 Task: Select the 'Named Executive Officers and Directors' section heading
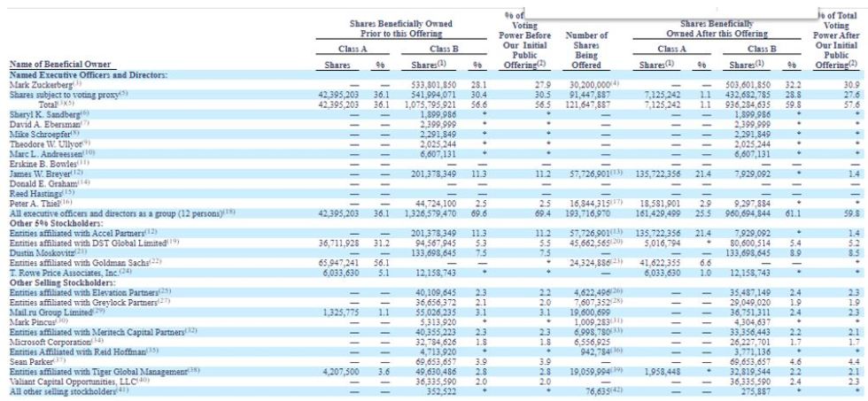tap(89, 74)
